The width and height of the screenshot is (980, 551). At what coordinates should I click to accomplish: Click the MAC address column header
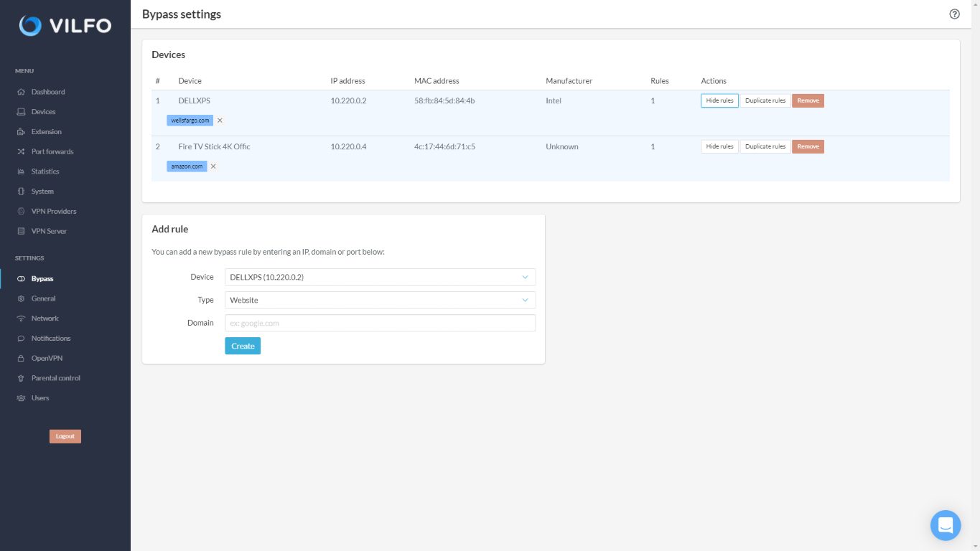437,81
